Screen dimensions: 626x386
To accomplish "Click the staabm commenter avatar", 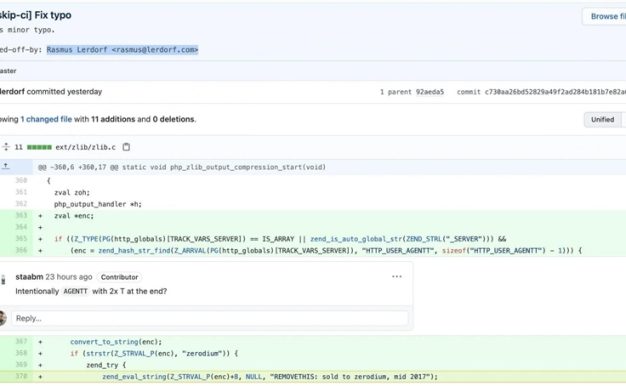I will click(3, 279).
